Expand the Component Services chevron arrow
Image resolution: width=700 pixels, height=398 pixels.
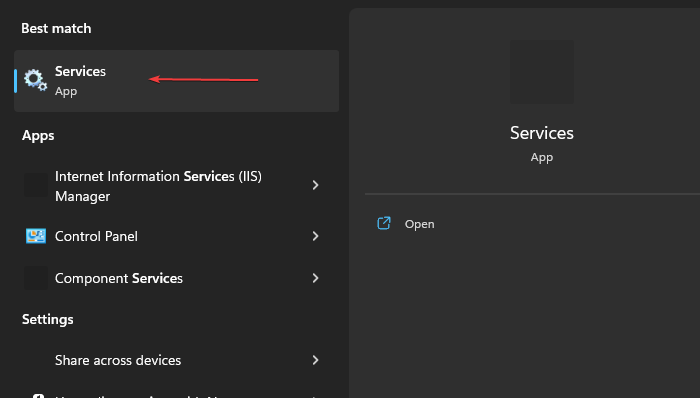coord(315,278)
